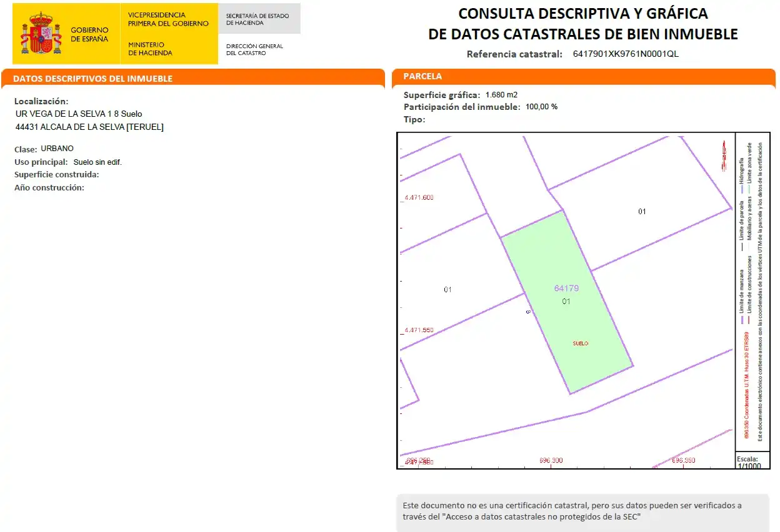
Task: Click the '696.300' coordinate on map bottom
Action: coord(551,461)
